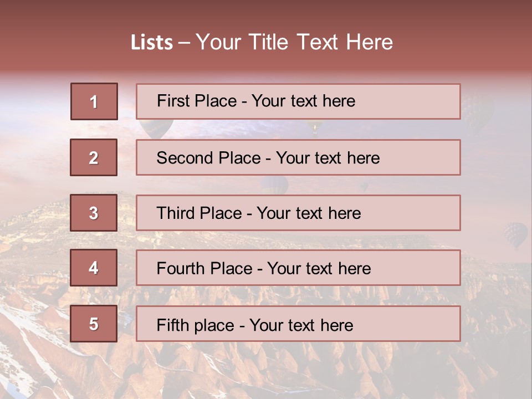Select the number 4 box
The width and height of the screenshot is (532, 399).
click(94, 268)
